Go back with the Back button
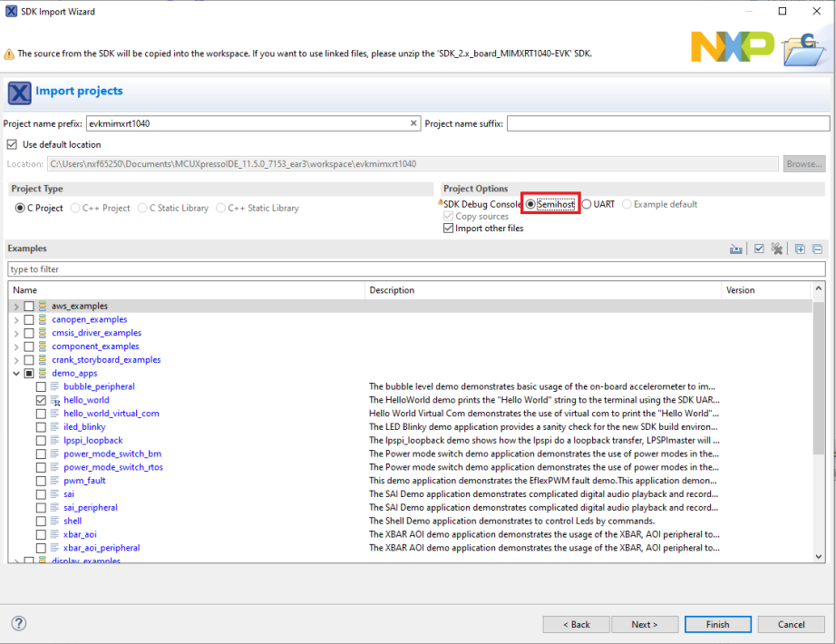836x644 pixels. click(577, 624)
